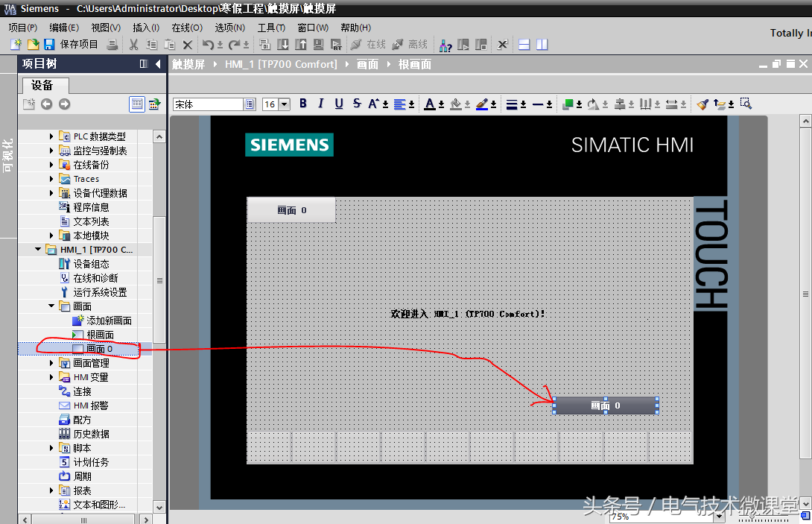
Task: Open the 选项(N) menu
Action: pos(230,28)
